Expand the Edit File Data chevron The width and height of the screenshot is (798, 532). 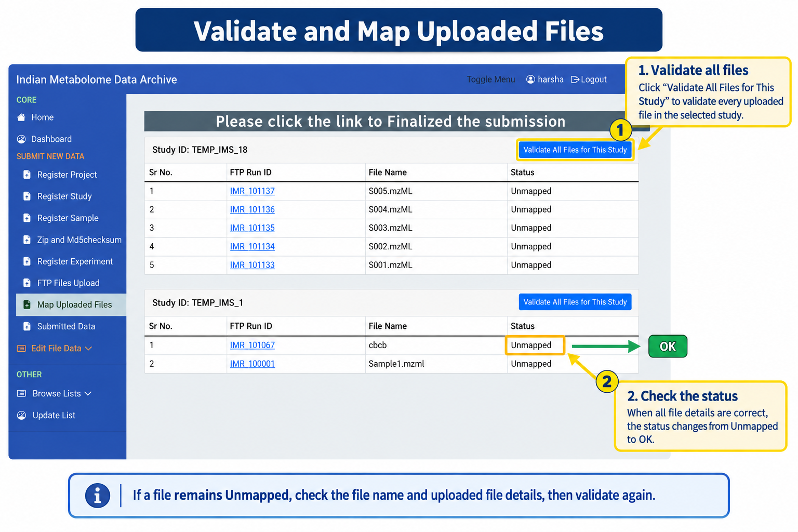88,349
